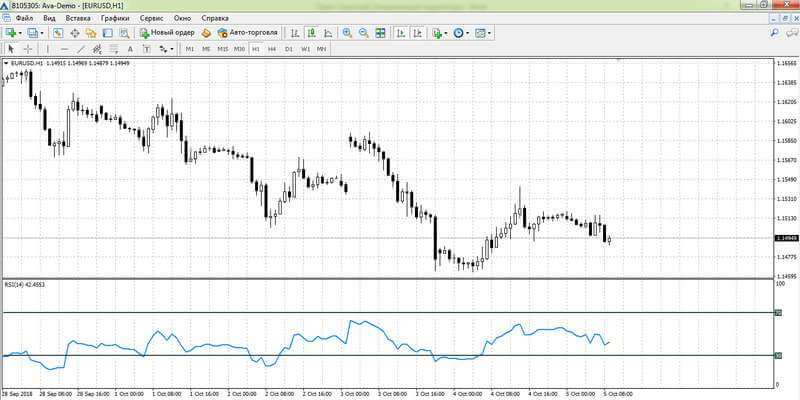Open the Сервис menu

point(152,18)
